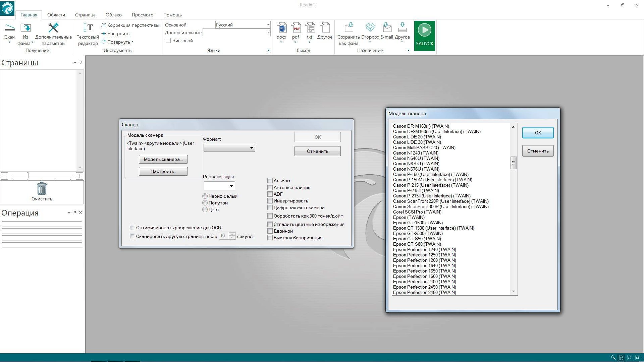Screen dimensions: 644x362
Task: Expand the Повернуть rotate menu
Action: pos(133,42)
